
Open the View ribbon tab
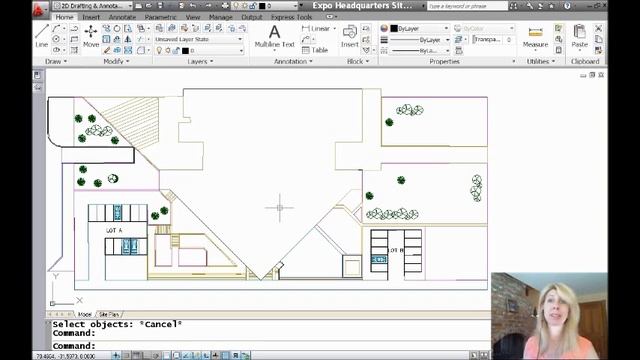click(193, 17)
